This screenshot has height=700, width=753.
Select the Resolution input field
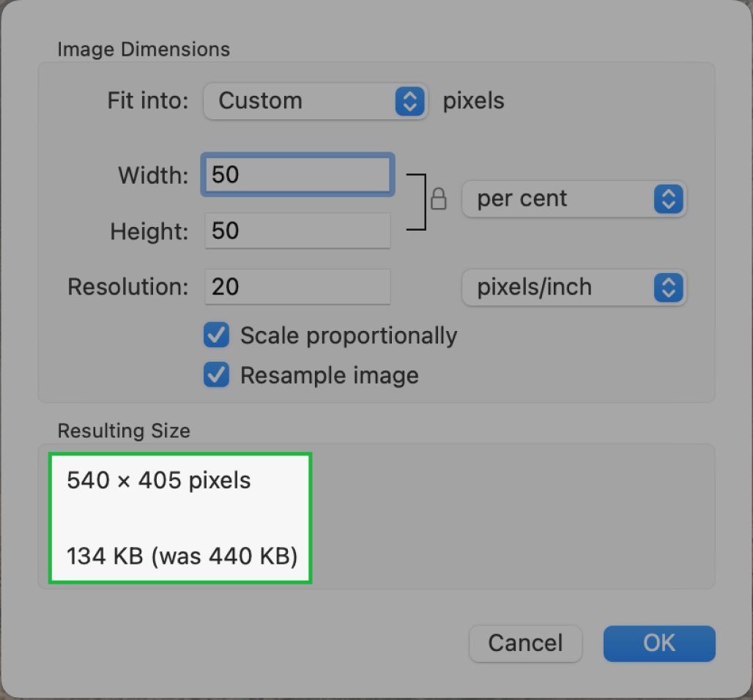pyautogui.click(x=297, y=287)
